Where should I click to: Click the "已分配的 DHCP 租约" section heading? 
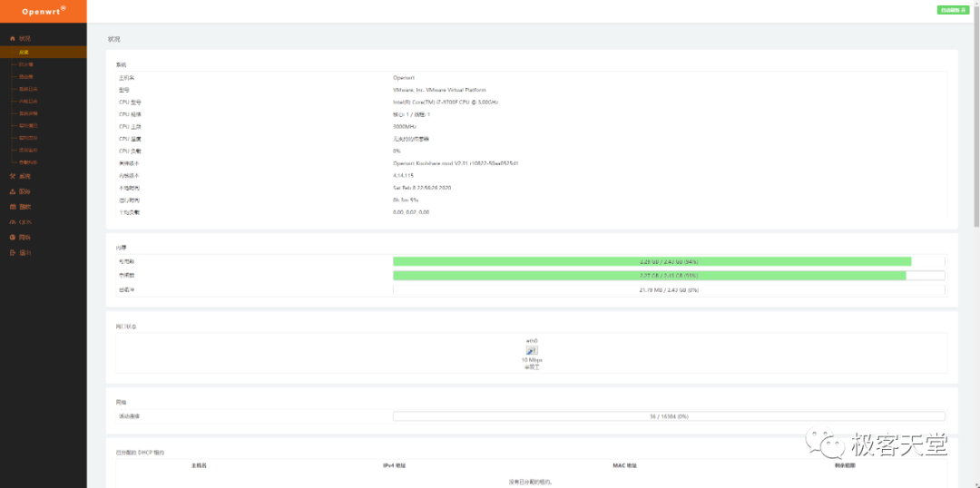pos(140,452)
